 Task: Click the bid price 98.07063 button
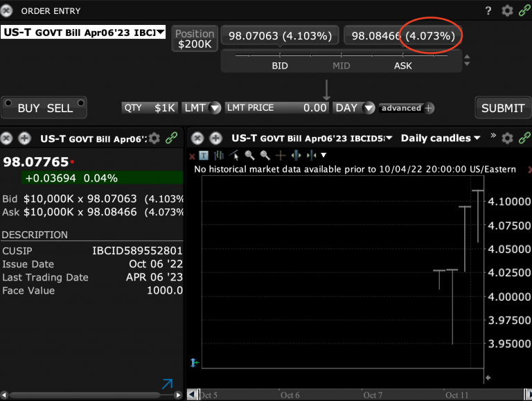(281, 35)
